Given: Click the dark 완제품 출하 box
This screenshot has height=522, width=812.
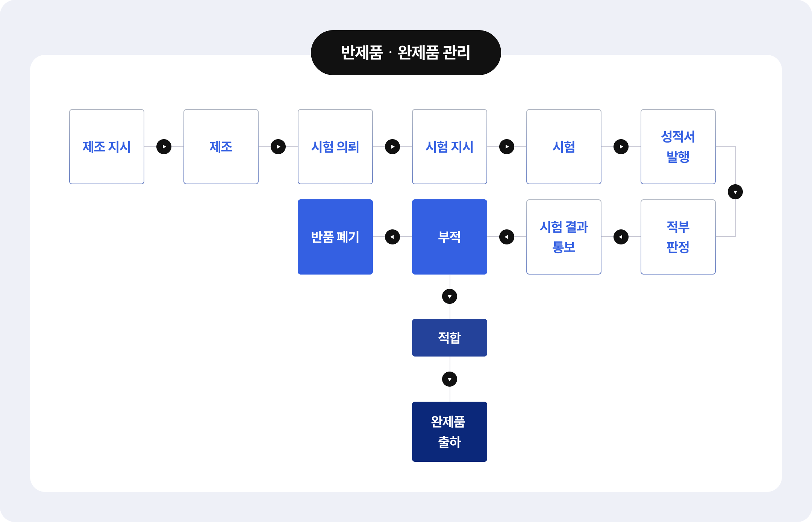Looking at the screenshot, I should [450, 432].
